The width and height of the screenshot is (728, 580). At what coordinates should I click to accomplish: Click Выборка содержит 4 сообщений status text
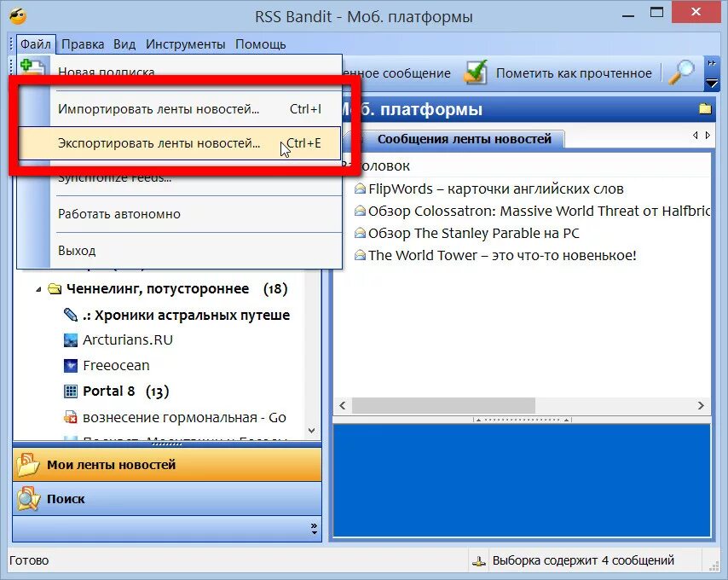tap(583, 560)
